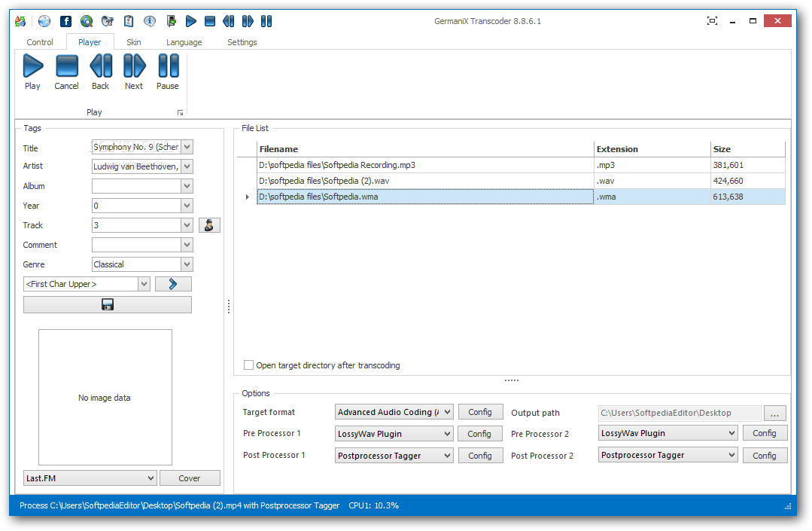Click small play icon in title toolbar

tap(191, 21)
